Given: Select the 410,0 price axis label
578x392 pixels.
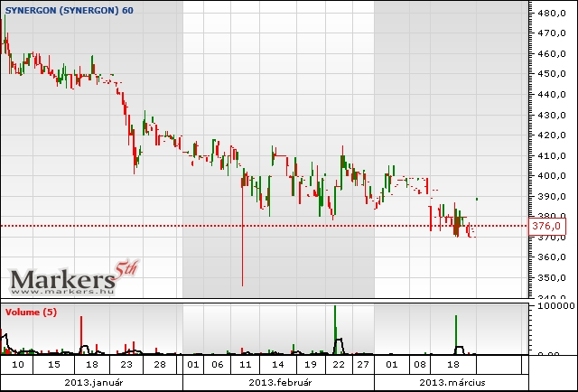Looking at the screenshot, I should (x=552, y=155).
